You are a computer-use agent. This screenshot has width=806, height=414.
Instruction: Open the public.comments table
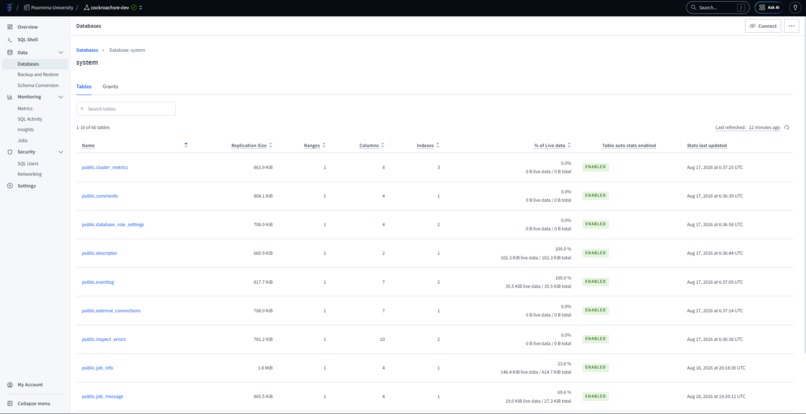100,196
